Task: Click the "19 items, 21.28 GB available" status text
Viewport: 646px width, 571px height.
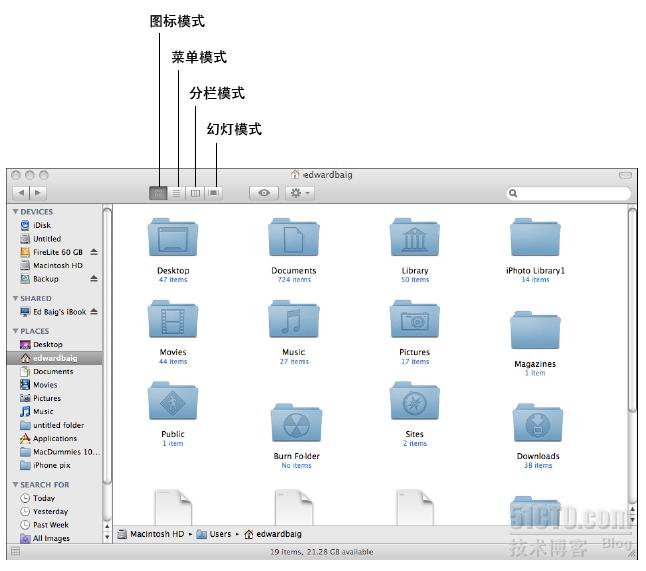Action: [322, 552]
